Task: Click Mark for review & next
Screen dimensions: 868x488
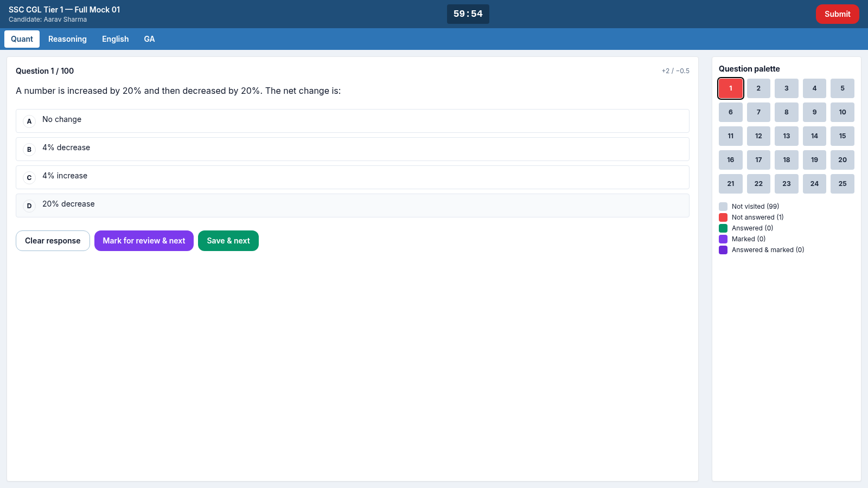Action: (x=144, y=241)
